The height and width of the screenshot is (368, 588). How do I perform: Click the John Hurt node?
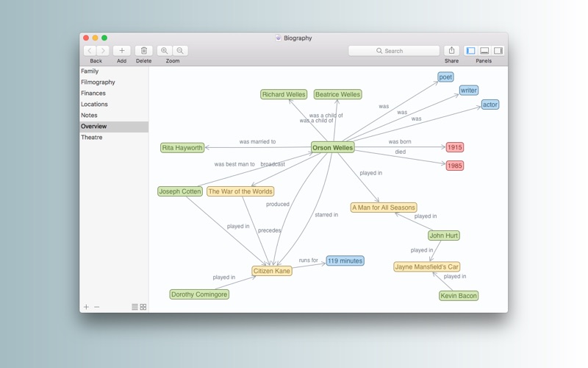pos(444,236)
